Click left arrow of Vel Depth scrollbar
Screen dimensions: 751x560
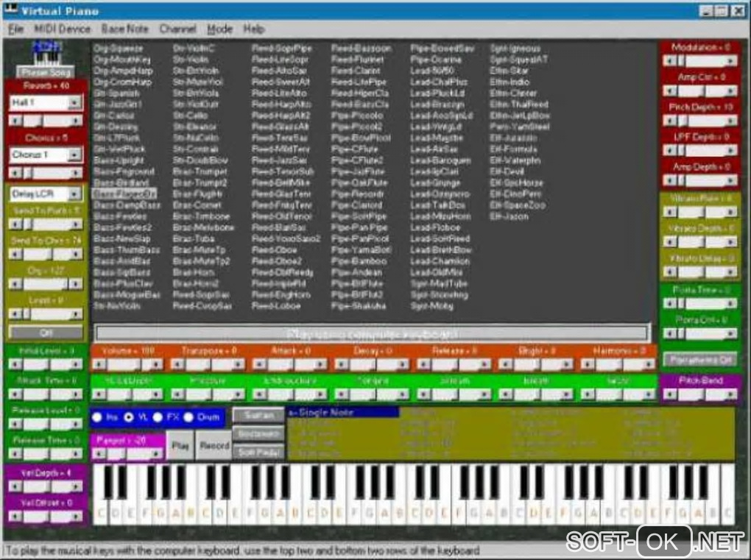pyautogui.click(x=15, y=486)
